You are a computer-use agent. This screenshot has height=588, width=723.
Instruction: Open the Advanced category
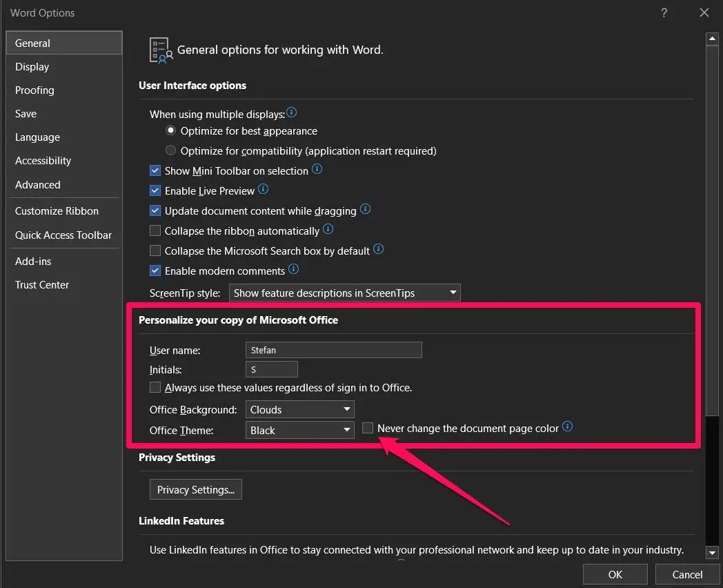tap(64, 185)
